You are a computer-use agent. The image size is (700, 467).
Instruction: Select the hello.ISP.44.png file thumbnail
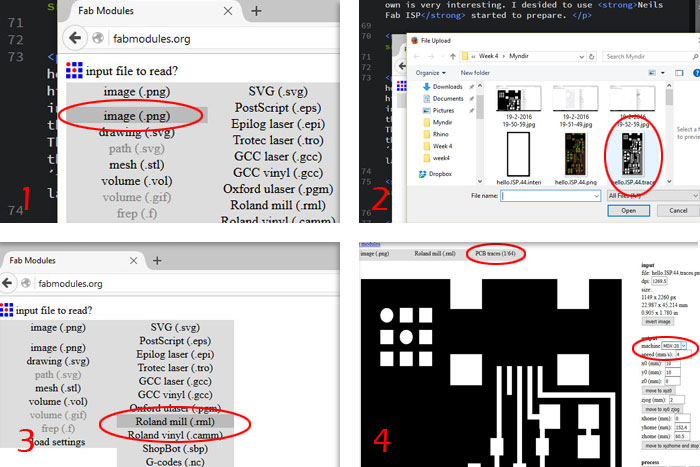pyautogui.click(x=575, y=158)
